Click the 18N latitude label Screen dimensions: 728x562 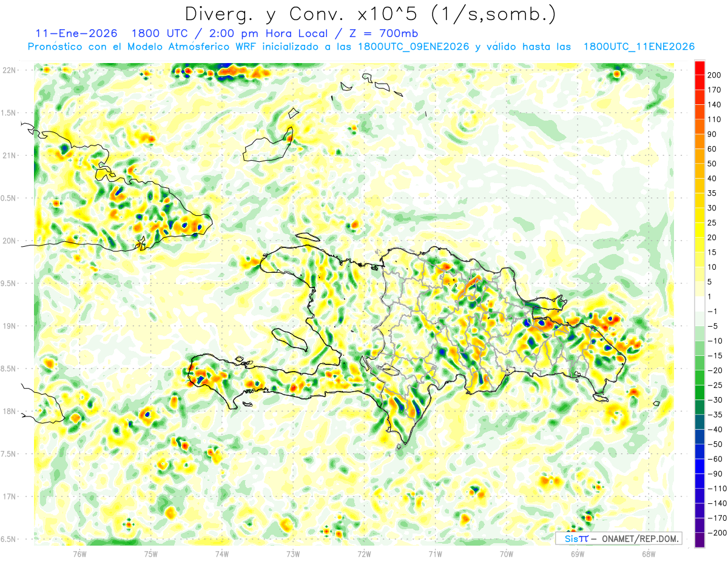coord(9,411)
